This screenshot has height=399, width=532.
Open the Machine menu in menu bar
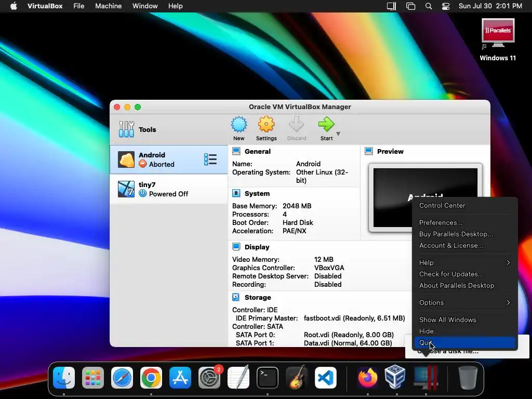[108, 6]
